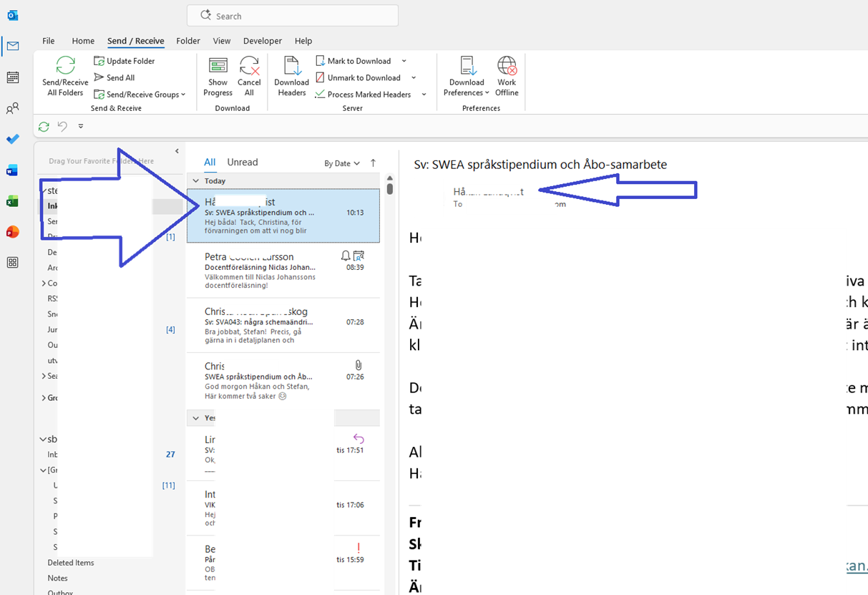Screen dimensions: 868x595
Task: Collapse the folder pane with chevron
Action: 177,151
